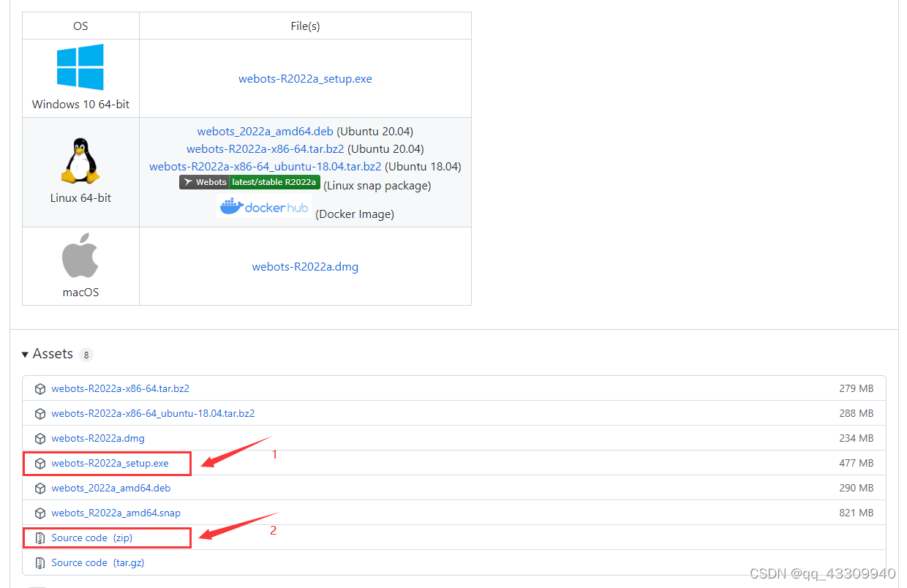Download webots-R2022a.dmg from the macOS row
The image size is (907, 588).
pos(305,267)
